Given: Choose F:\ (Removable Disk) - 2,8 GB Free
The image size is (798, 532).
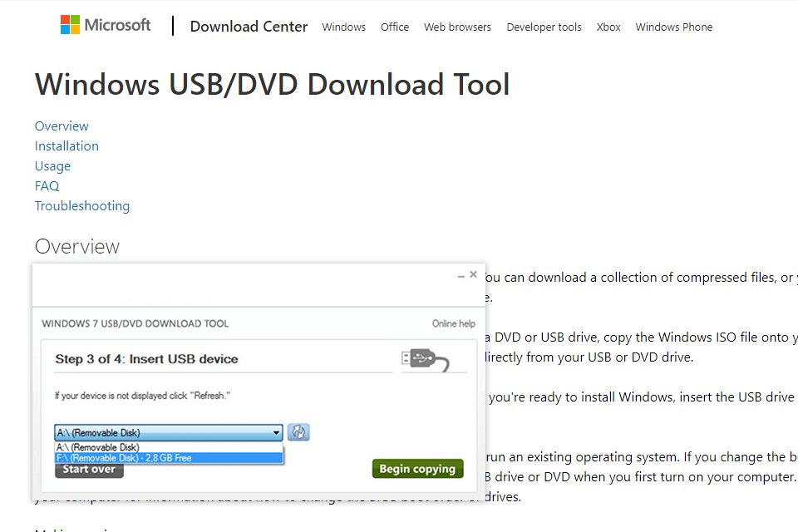Looking at the screenshot, I should (x=169, y=458).
